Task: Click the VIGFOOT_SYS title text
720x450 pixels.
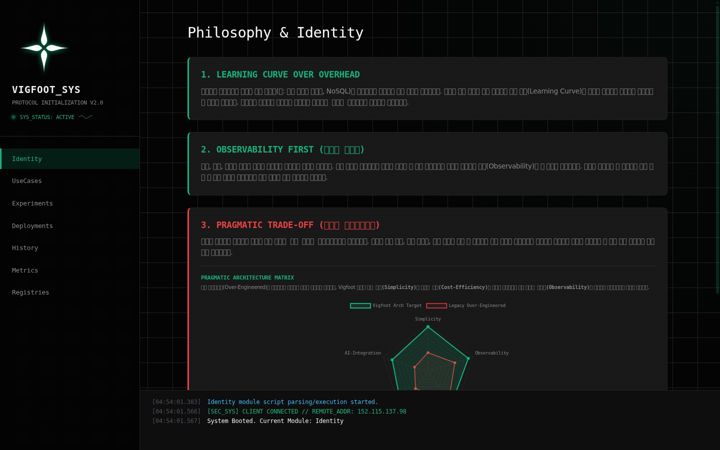Action: pyautogui.click(x=46, y=90)
